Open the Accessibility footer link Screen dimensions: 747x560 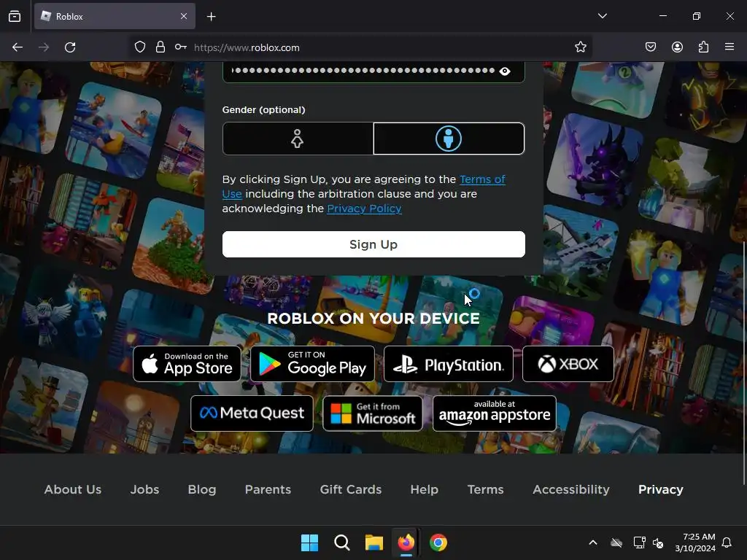(x=571, y=489)
